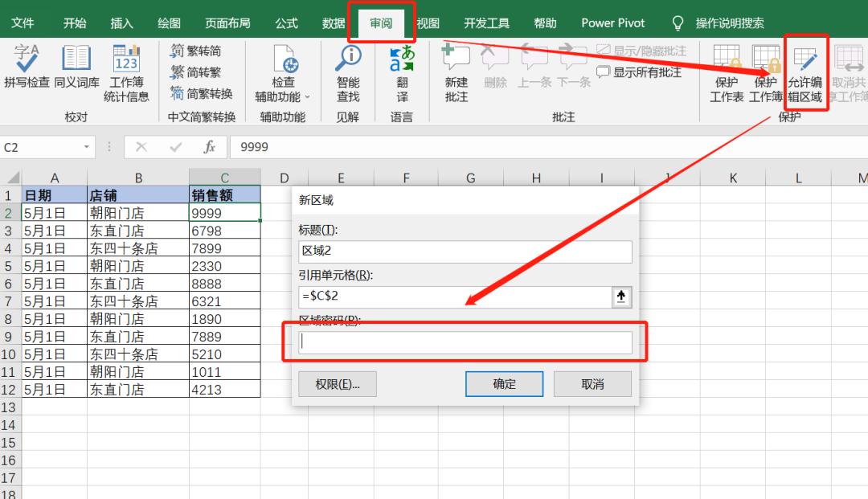
Task: Open the Power Pivot tab
Action: click(x=612, y=22)
